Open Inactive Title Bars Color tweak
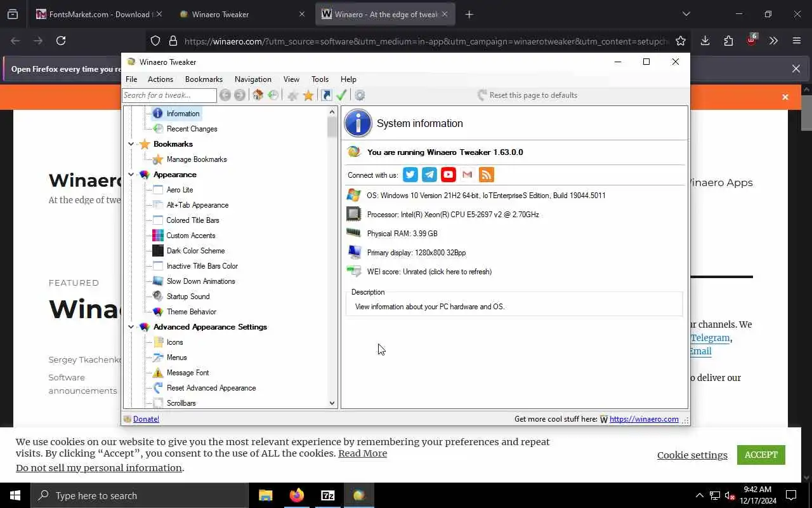 tap(195, 266)
